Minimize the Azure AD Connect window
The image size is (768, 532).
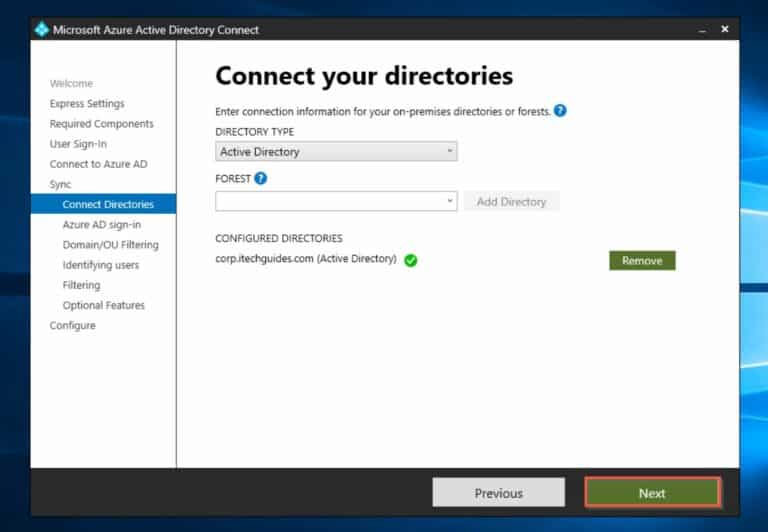pos(702,30)
